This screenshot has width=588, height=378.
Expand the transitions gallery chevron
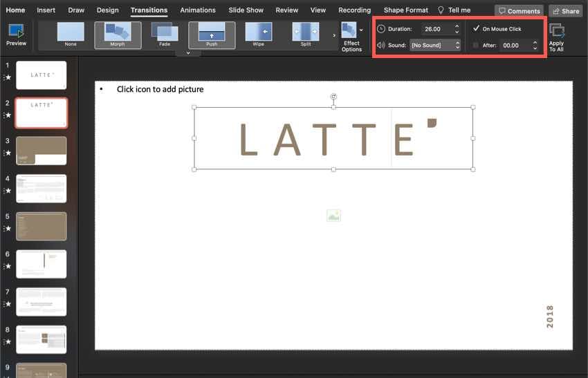click(x=188, y=53)
